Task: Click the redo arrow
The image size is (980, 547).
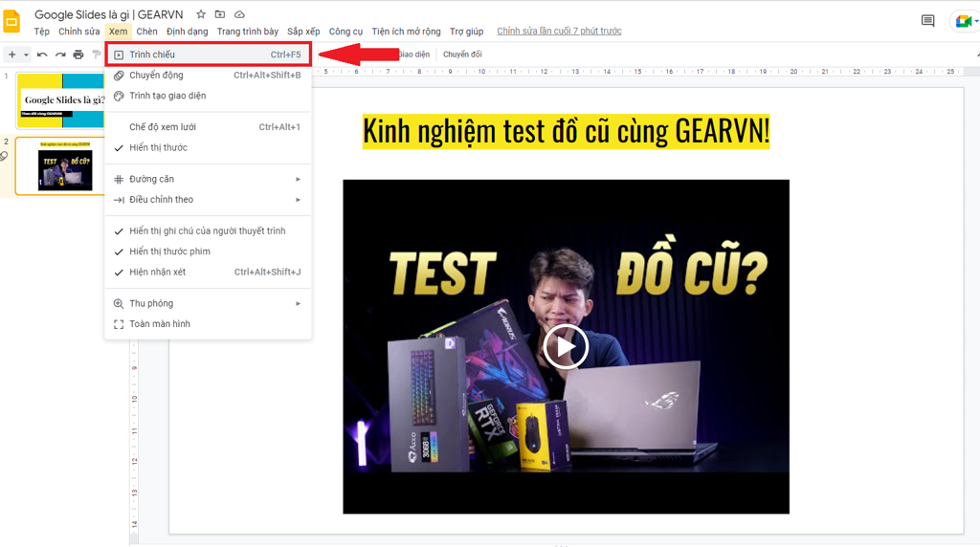Action: pos(60,55)
